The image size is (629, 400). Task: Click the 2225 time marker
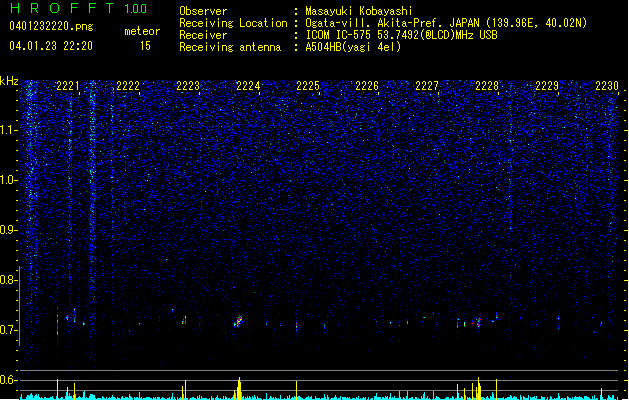click(x=308, y=86)
